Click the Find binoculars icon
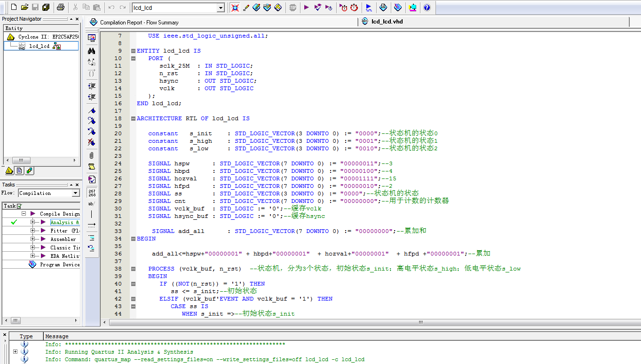This screenshot has width=641, height=364. coord(92,51)
